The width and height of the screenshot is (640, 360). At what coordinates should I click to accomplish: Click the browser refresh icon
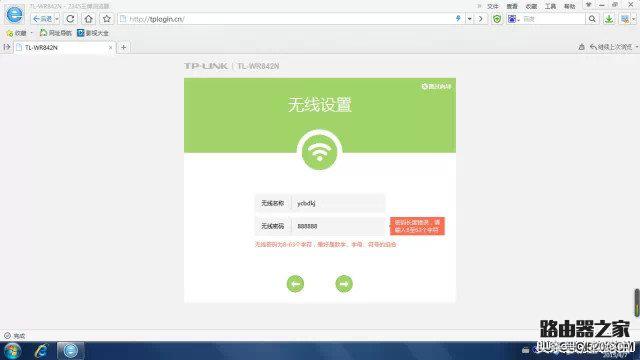pos(70,19)
